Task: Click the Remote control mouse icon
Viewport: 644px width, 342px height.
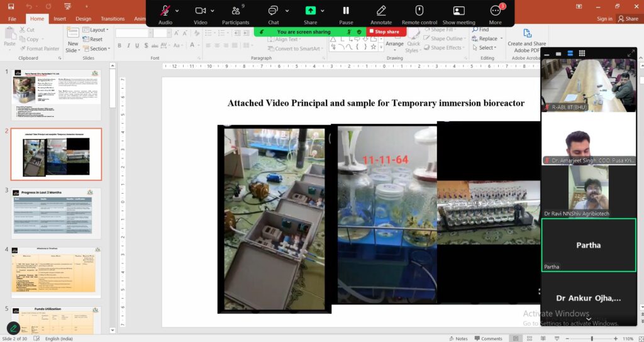Action: 419,11
